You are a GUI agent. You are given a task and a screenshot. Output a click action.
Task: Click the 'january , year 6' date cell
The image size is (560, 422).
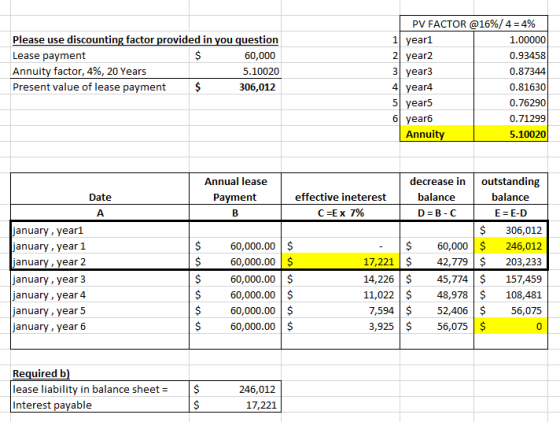pyautogui.click(x=100, y=326)
